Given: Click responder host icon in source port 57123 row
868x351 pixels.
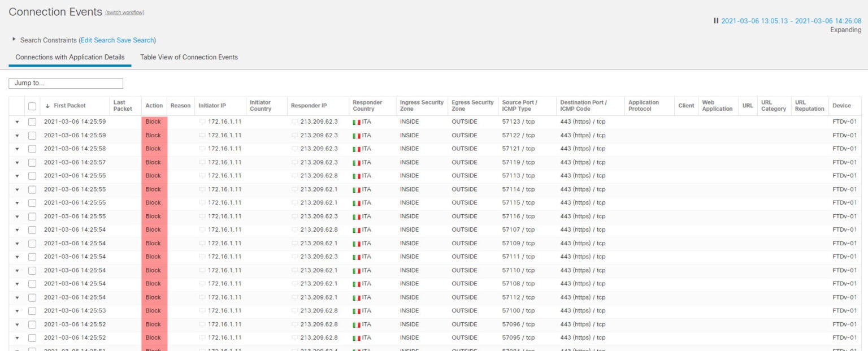Looking at the screenshot, I should (x=294, y=122).
